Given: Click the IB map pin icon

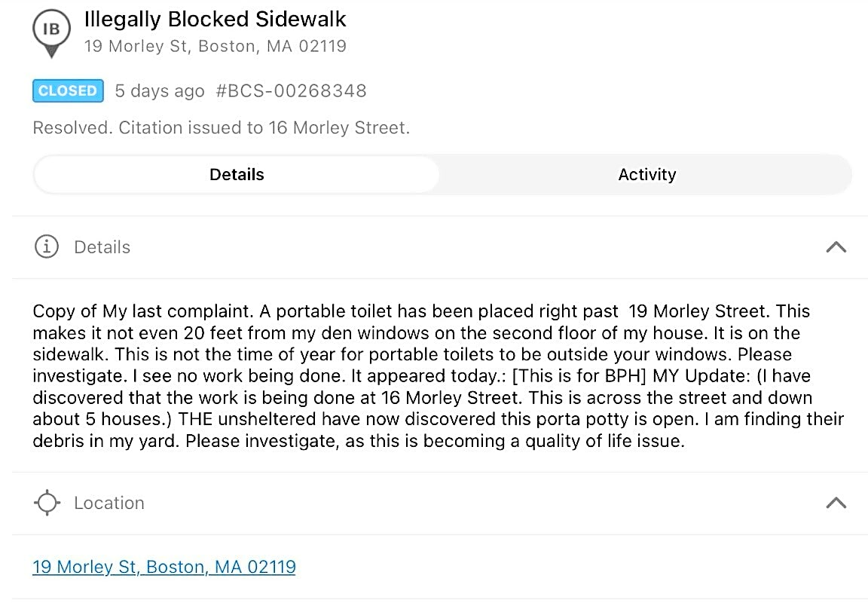Looking at the screenshot, I should [x=51, y=33].
